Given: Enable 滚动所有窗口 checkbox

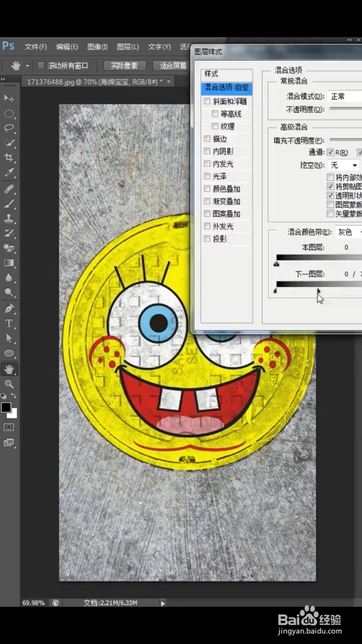Looking at the screenshot, I should tap(41, 65).
